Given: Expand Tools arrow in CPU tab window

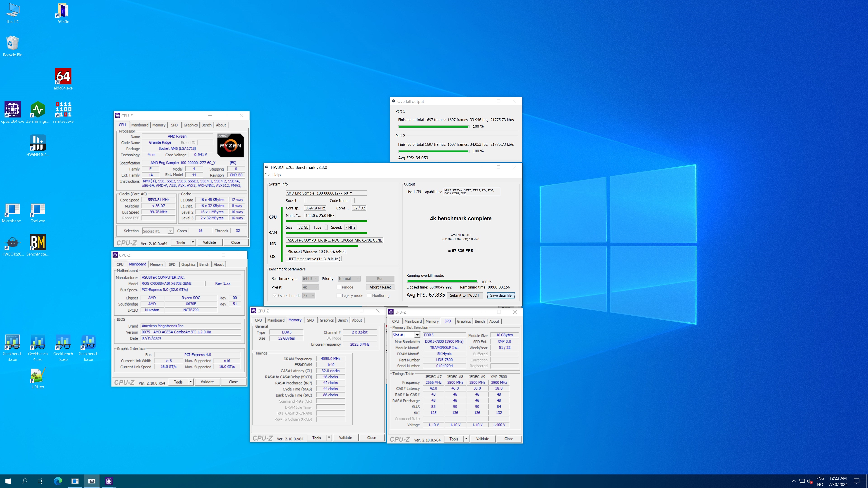Looking at the screenshot, I should pos(193,242).
